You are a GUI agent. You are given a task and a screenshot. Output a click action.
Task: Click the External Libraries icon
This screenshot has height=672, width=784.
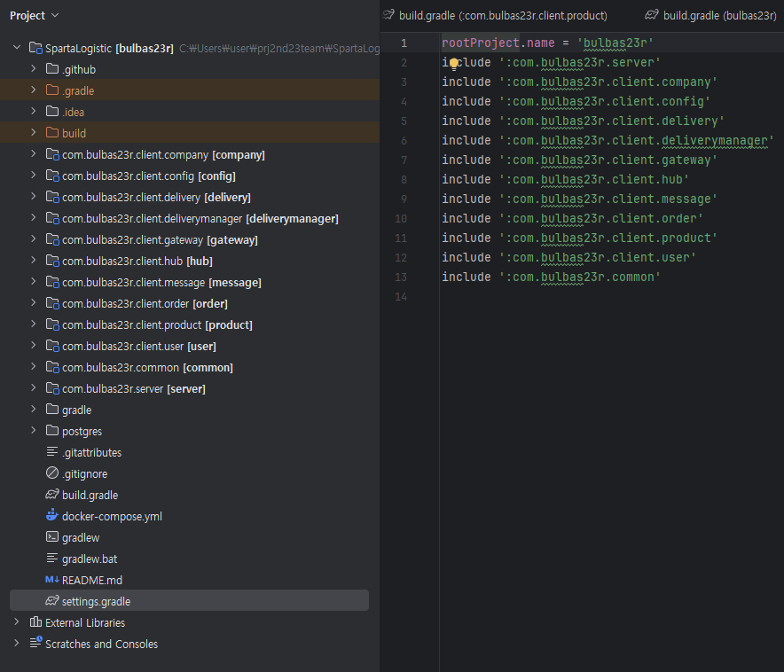35,622
